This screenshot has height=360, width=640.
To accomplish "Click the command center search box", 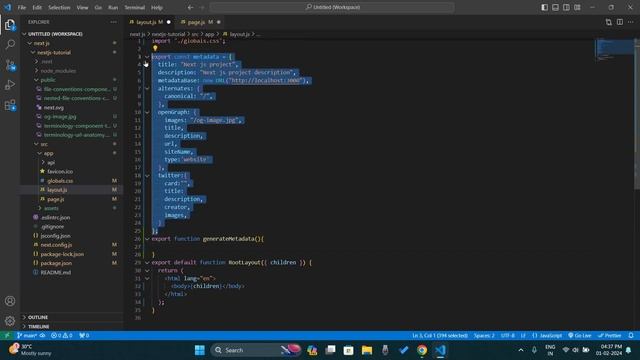I will click(x=332, y=7).
